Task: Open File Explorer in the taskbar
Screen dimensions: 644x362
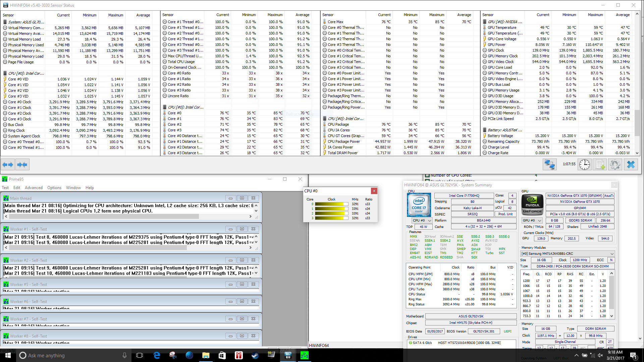Action: point(206,355)
